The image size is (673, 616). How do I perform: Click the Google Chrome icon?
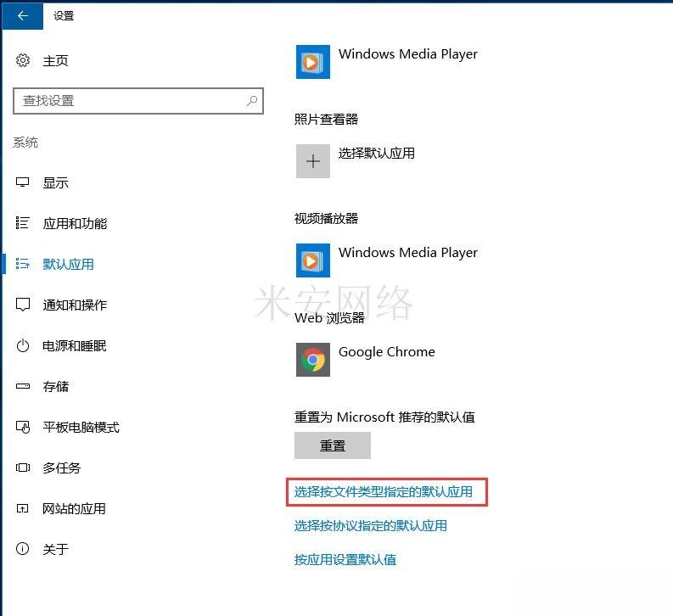313,360
